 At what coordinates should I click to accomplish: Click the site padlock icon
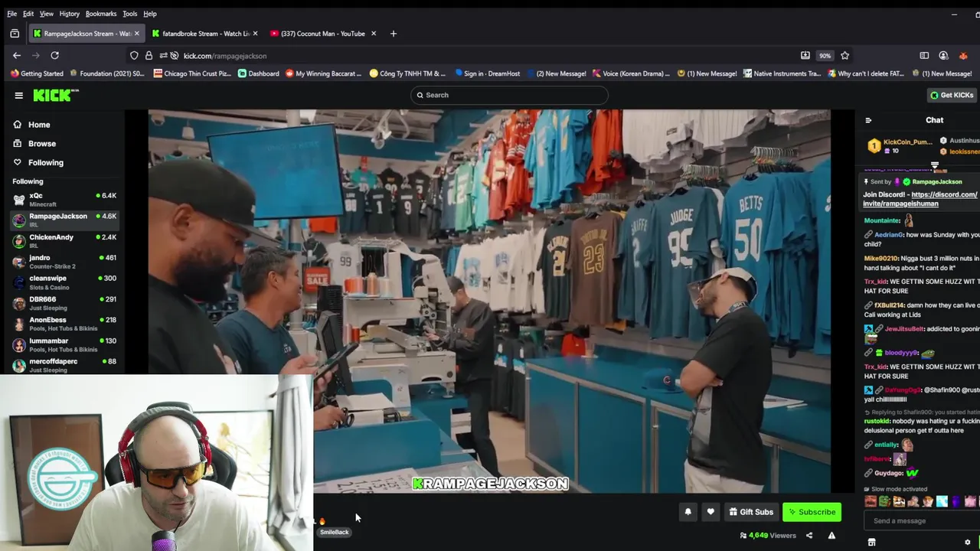click(x=149, y=55)
